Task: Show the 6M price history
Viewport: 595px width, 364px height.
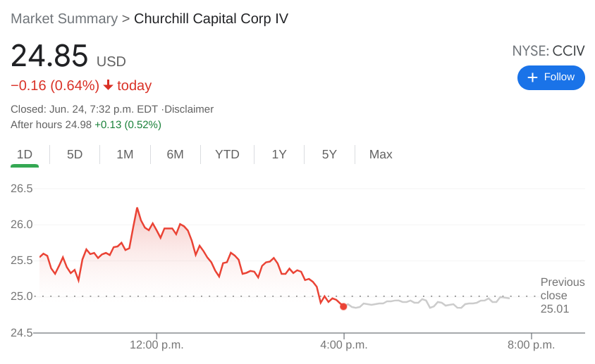Action: coord(175,154)
